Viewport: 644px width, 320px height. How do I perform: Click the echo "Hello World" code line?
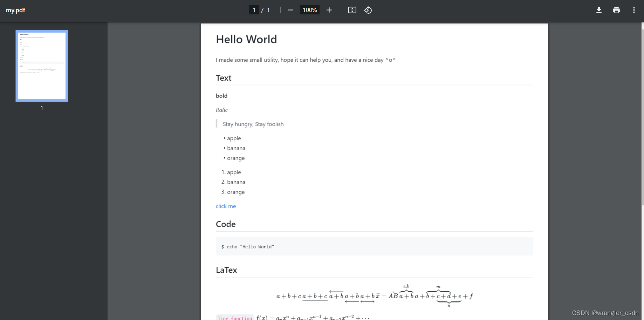point(248,247)
